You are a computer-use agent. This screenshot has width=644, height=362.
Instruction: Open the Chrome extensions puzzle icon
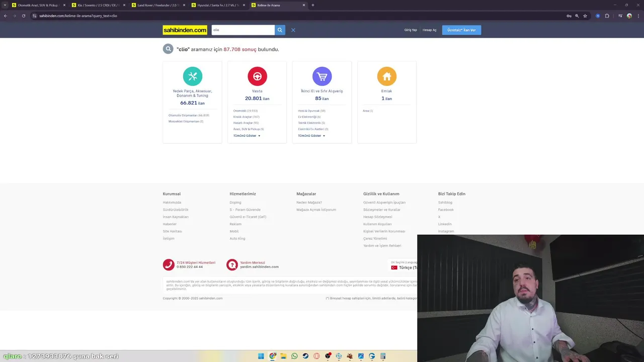point(607,16)
